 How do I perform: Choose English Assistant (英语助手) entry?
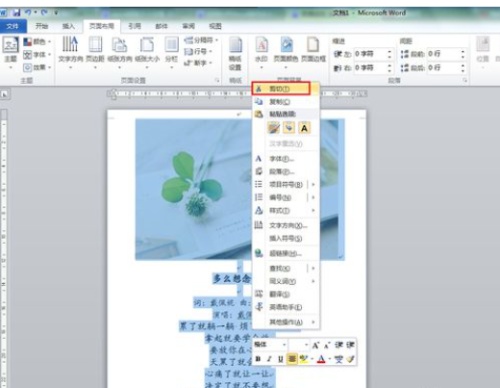(x=286, y=307)
